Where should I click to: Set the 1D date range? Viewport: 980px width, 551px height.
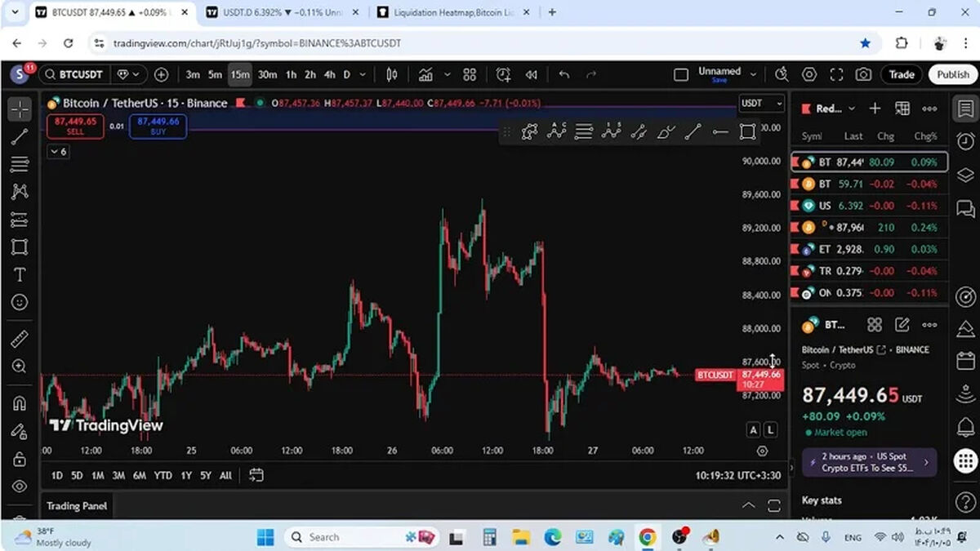56,475
